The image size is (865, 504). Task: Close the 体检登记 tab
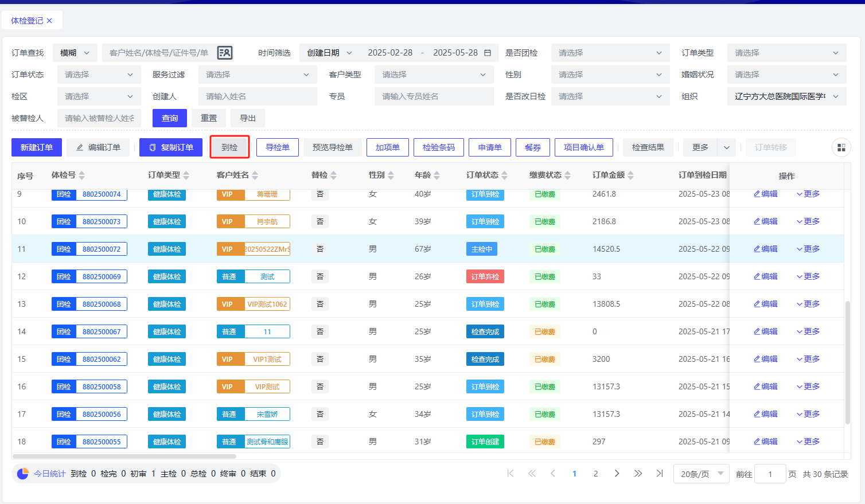click(x=49, y=21)
